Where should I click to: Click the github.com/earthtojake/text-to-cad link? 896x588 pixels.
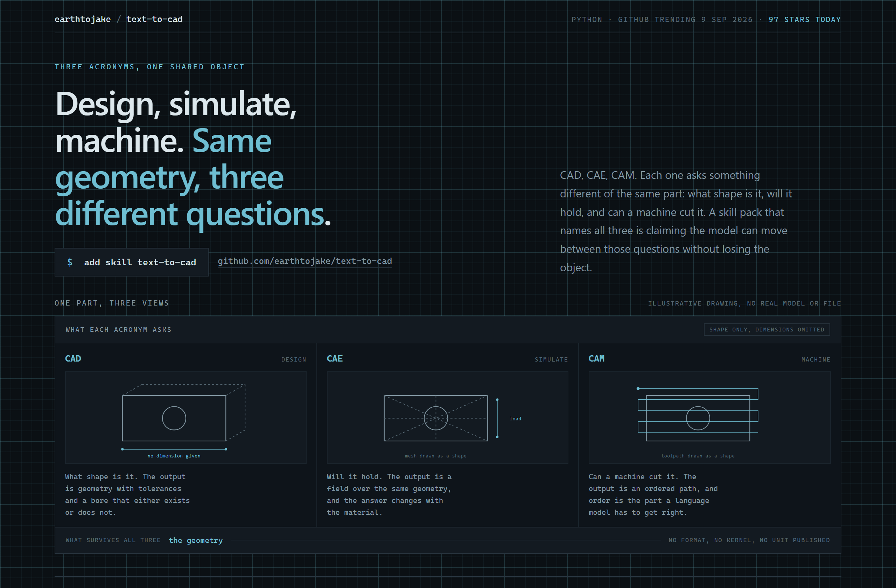pos(304,261)
